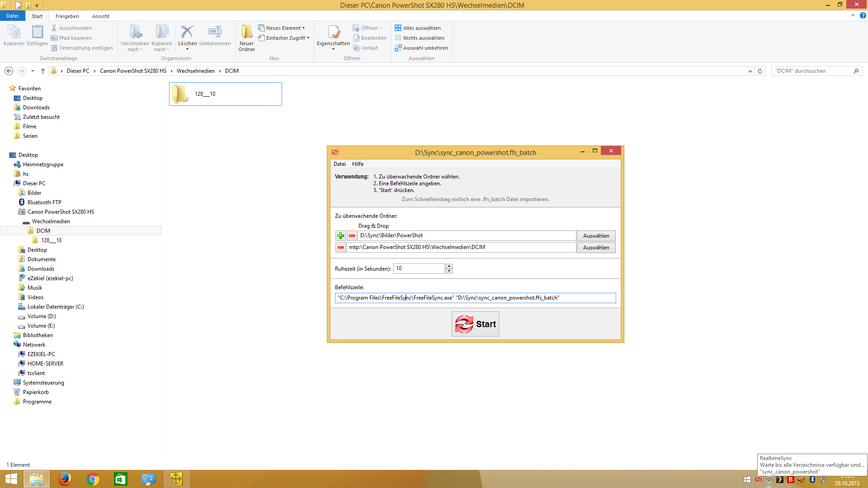Click Auswahl umkehren in the ribbon
The width and height of the screenshot is (868, 488).
click(421, 48)
